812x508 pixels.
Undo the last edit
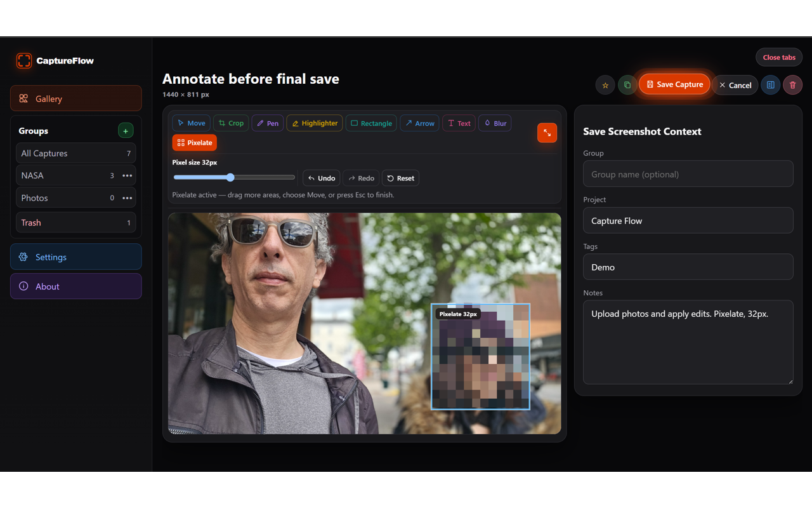322,178
